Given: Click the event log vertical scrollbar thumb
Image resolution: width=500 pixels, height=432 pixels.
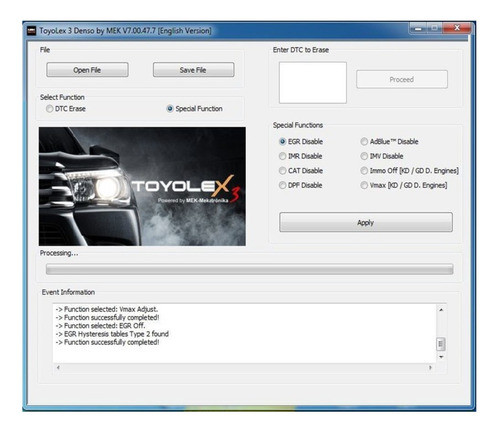Looking at the screenshot, I should click(x=441, y=344).
